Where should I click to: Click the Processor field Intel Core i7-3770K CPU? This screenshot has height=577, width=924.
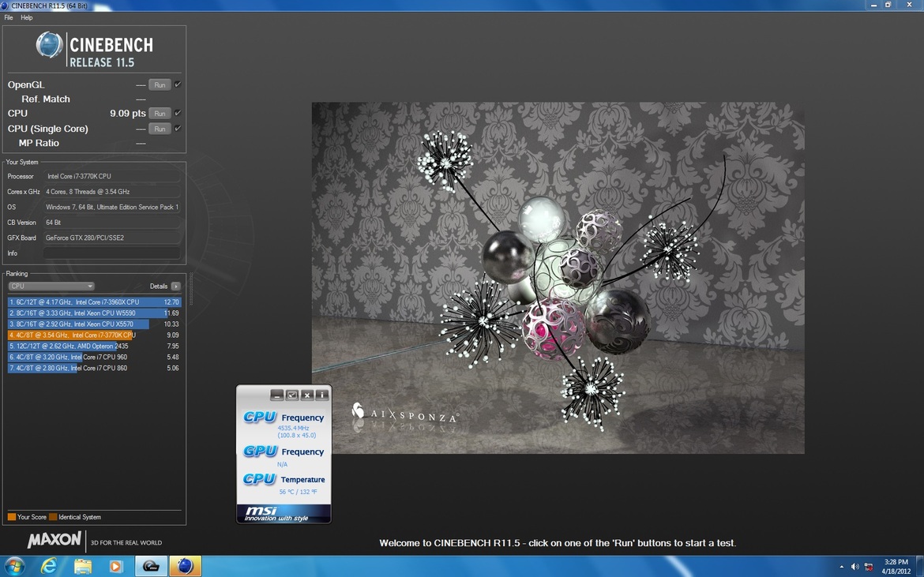tap(112, 176)
